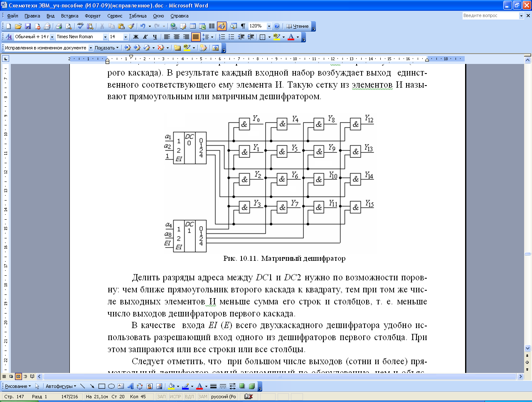Cut the selection with the scissors icon

click(x=102, y=26)
